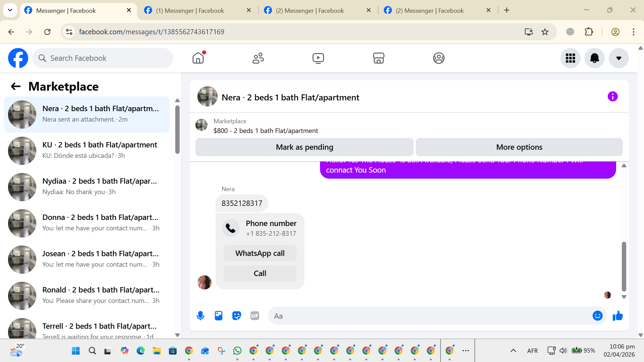This screenshot has height=362, width=644.
Task: Open the KU conversation in the list
Action: [x=87, y=151]
